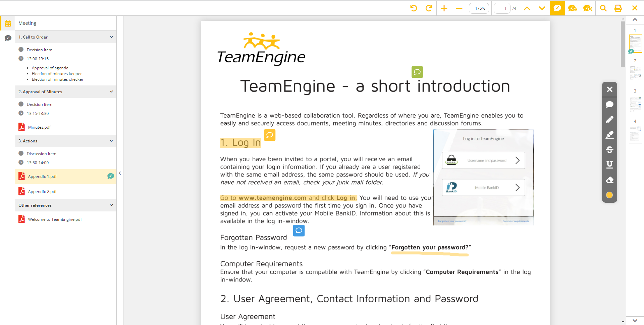Click the Discussion Item label under Actions
Viewport: 644px width, 325px height.
tap(42, 153)
